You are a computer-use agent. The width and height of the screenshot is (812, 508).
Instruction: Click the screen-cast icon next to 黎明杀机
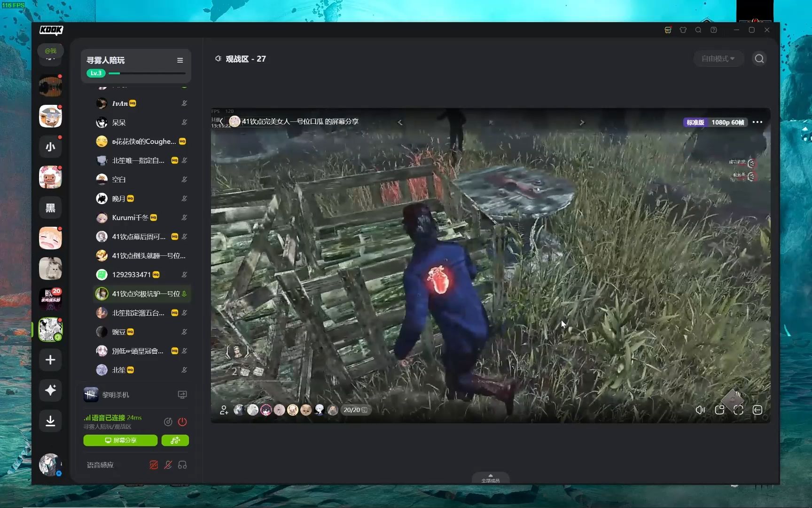point(182,395)
